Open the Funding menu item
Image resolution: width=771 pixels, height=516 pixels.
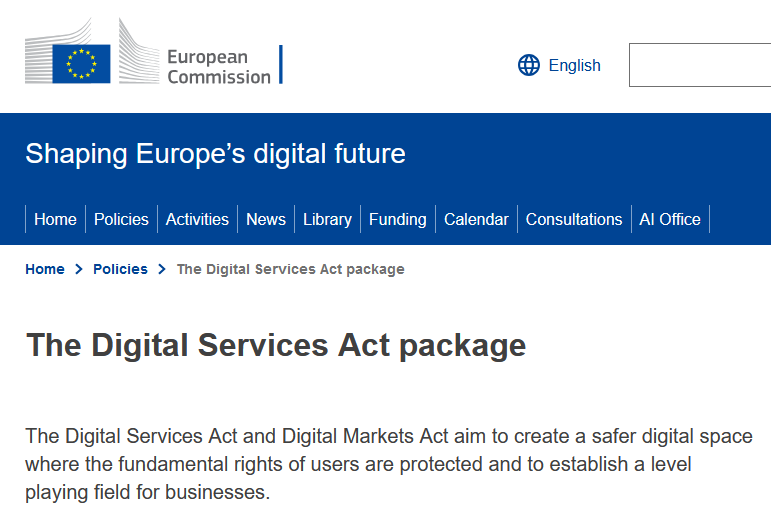(397, 220)
